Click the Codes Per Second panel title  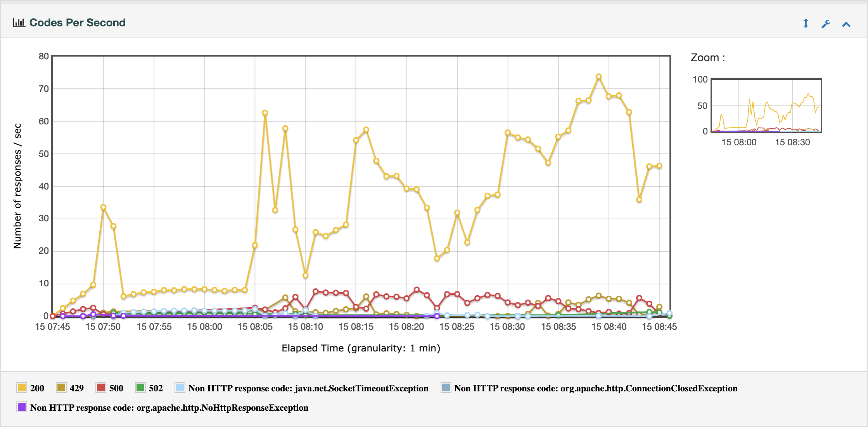tap(78, 22)
